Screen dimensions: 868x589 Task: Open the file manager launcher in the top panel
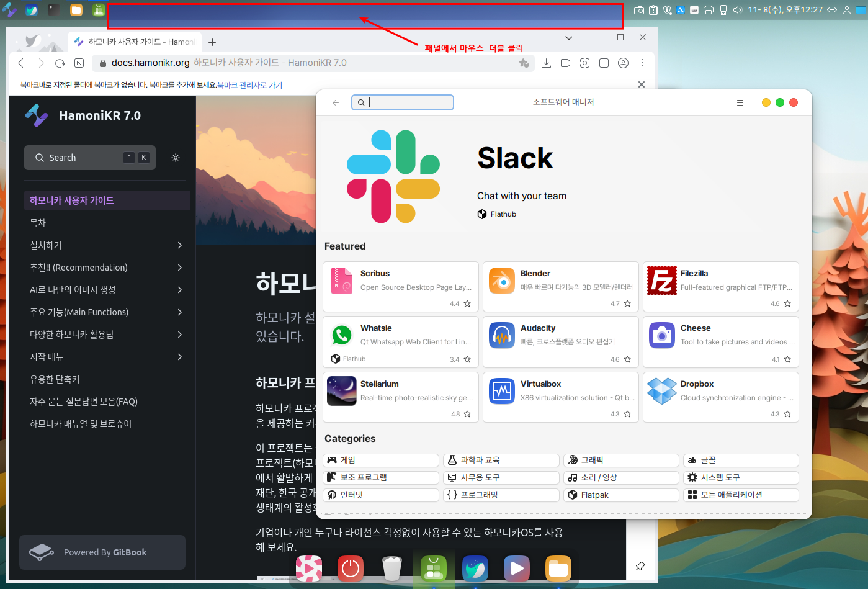click(76, 10)
